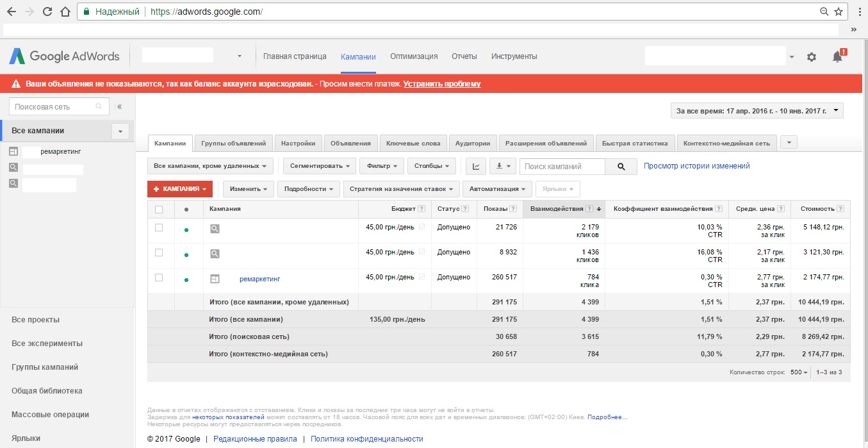Open Политика конфиденциальности footer link
868x448 pixels.
(x=367, y=439)
